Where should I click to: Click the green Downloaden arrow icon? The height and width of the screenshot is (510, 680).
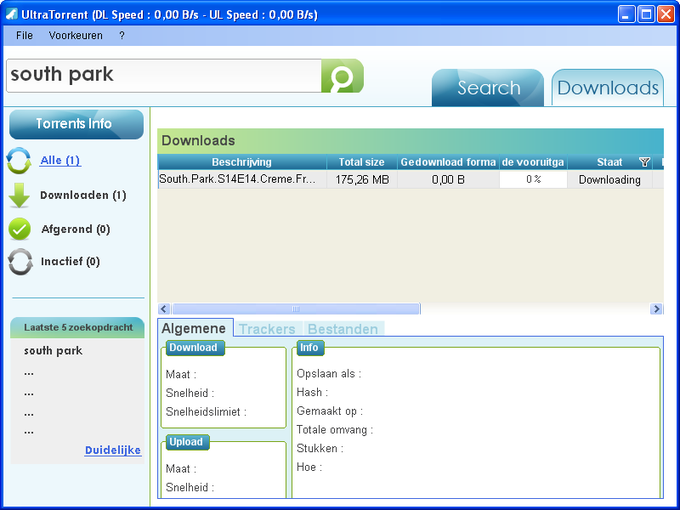click(19, 195)
